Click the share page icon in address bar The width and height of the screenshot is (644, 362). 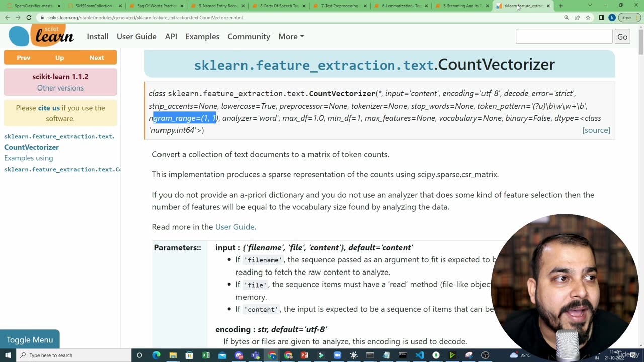(577, 17)
